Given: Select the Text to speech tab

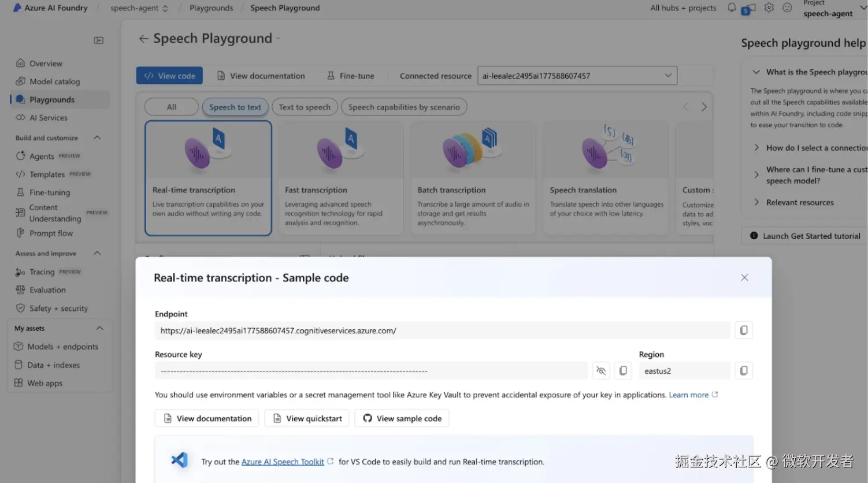Looking at the screenshot, I should click(x=305, y=107).
